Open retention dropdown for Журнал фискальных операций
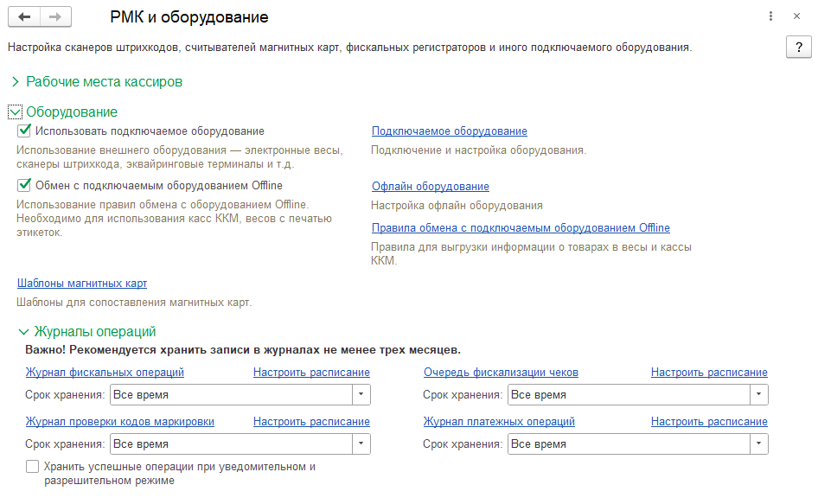Viewport: 818px width, 504px height. [x=361, y=395]
